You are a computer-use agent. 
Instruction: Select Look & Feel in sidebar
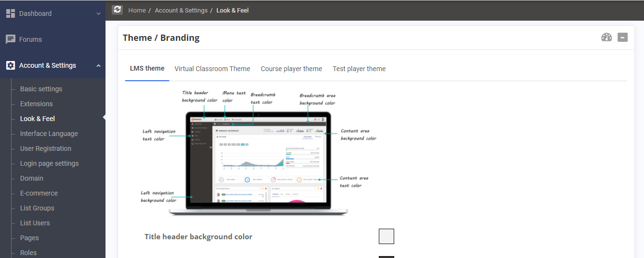(37, 119)
